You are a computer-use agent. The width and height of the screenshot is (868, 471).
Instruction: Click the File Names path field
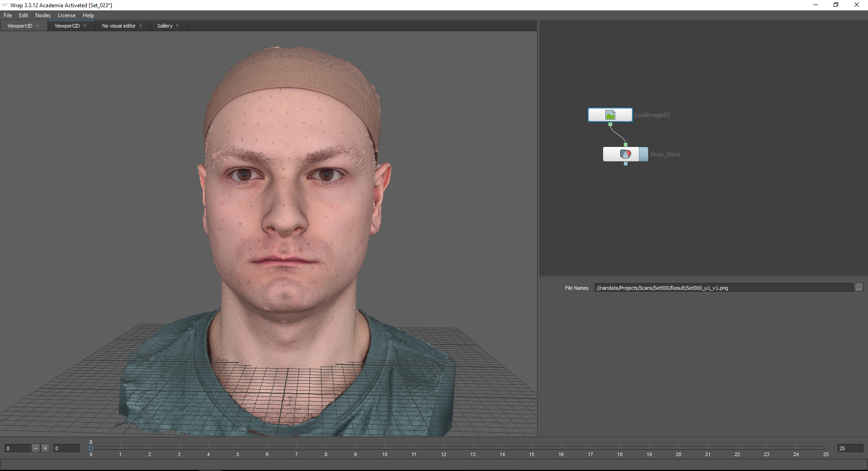pyautogui.click(x=723, y=288)
